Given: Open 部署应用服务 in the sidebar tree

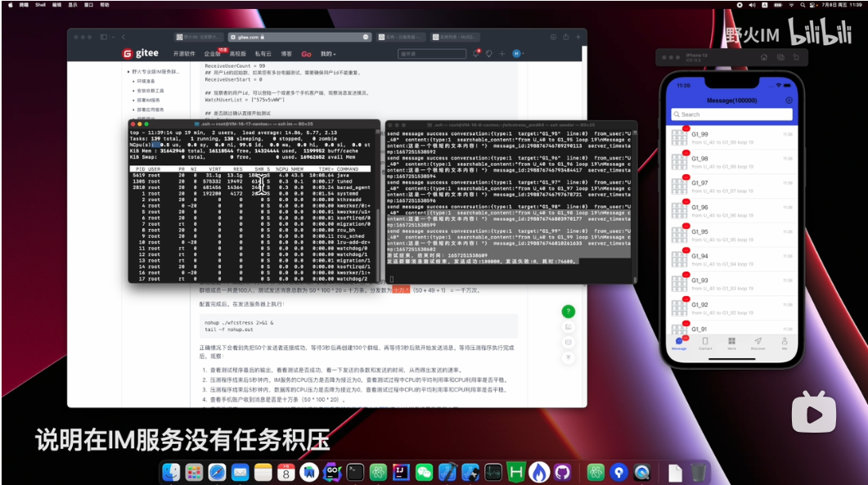Looking at the screenshot, I should [150, 110].
